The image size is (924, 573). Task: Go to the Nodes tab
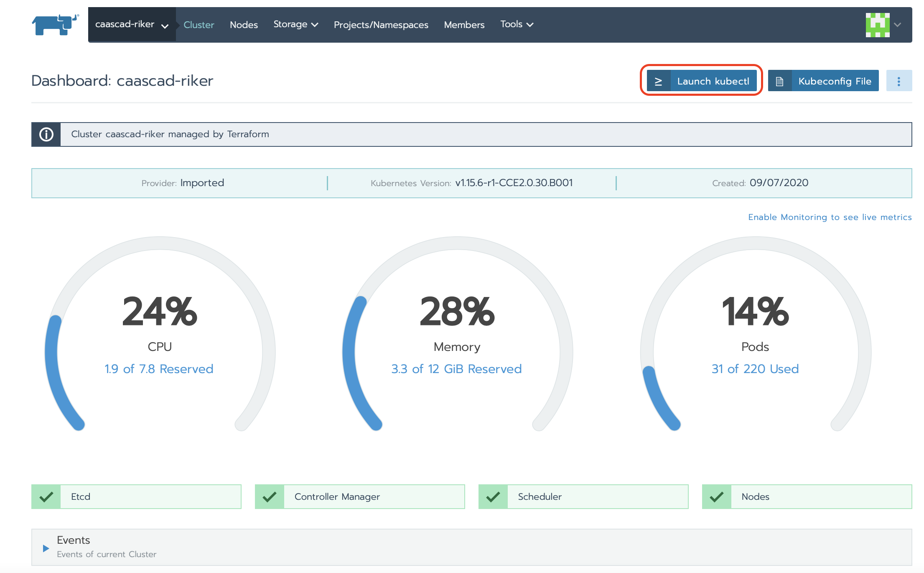244,25
